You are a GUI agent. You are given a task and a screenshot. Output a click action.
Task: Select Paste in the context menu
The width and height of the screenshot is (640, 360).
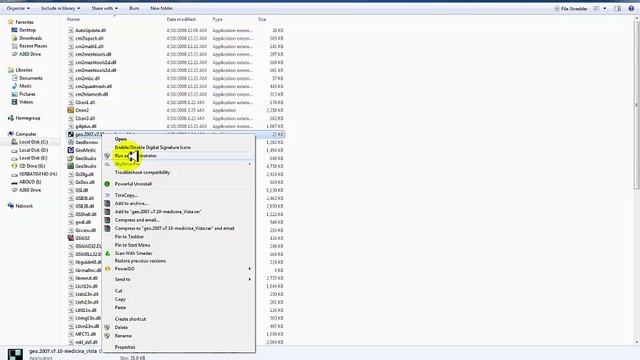(x=120, y=308)
